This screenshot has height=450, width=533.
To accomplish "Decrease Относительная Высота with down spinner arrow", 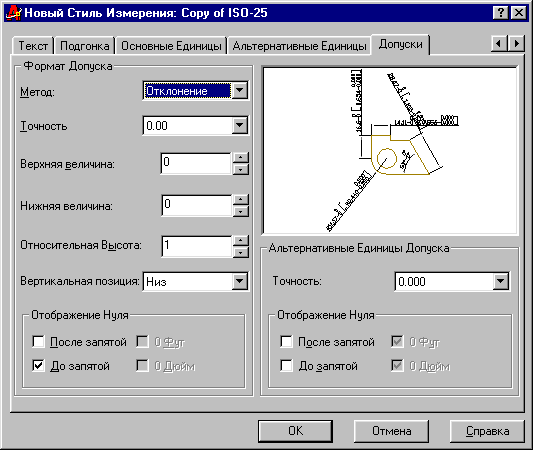I will (x=241, y=253).
